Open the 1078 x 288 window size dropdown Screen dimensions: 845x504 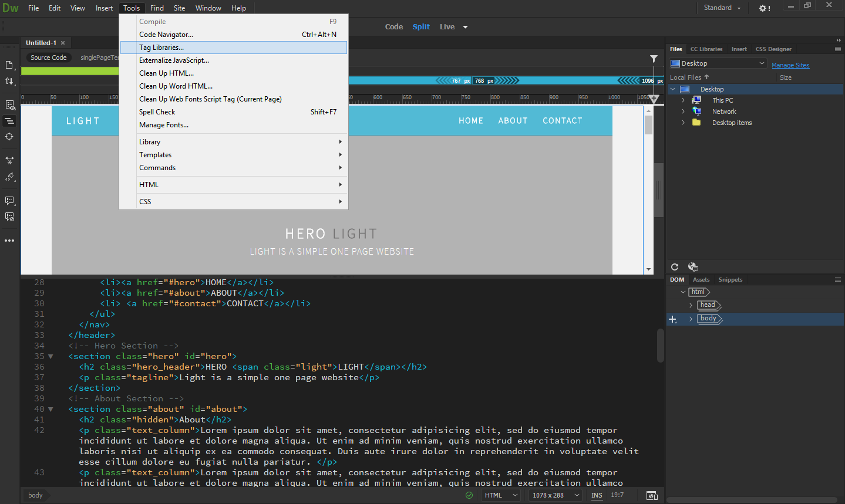pyautogui.click(x=555, y=495)
